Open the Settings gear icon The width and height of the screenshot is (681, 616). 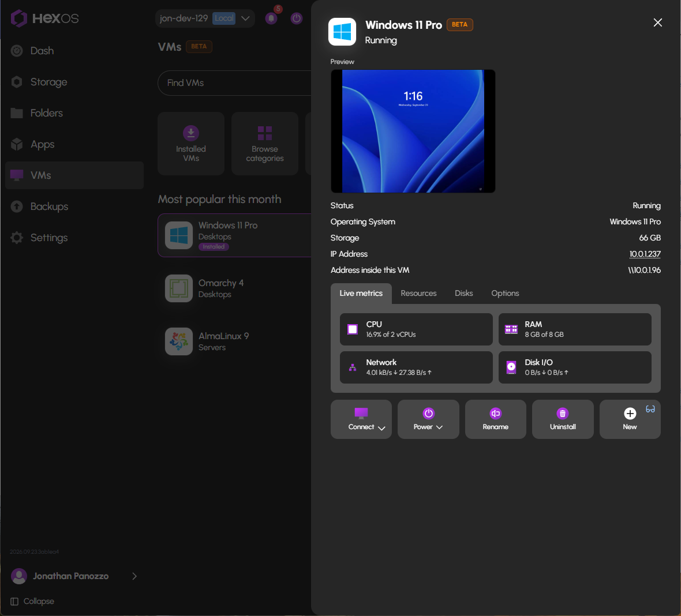click(17, 238)
